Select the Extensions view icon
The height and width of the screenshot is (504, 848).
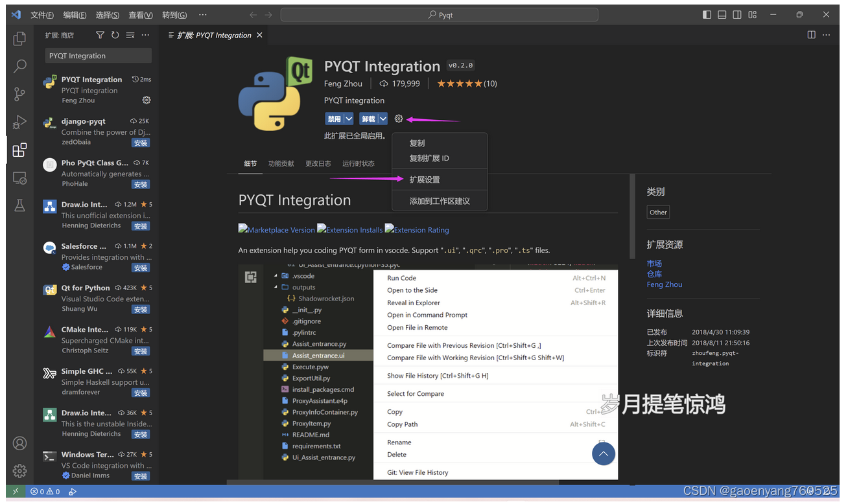(x=19, y=150)
